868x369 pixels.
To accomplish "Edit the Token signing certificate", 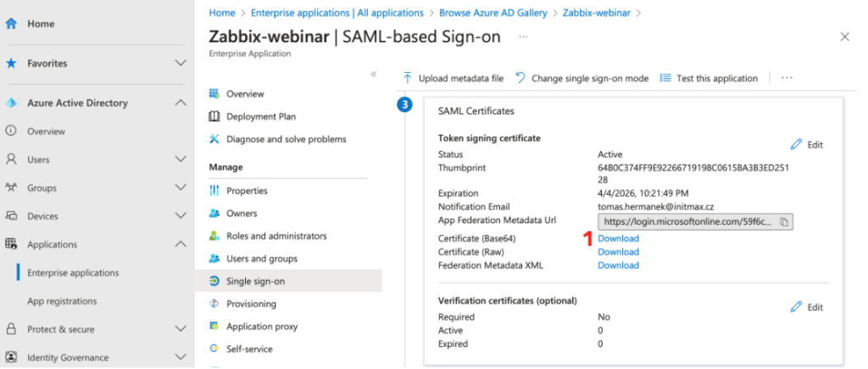I will [x=806, y=144].
